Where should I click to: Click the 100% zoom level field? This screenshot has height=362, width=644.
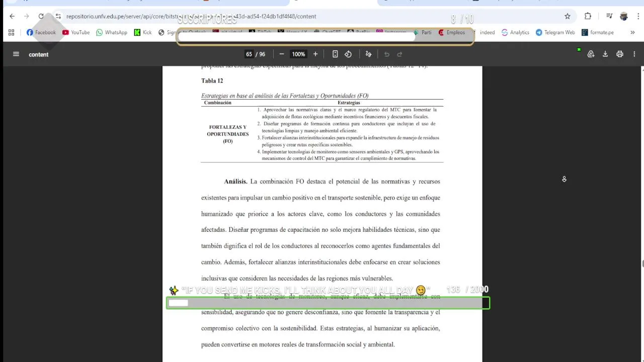tap(298, 54)
